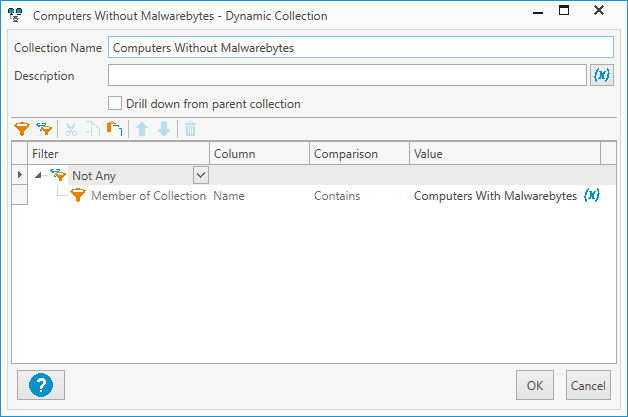Screen dimensions: 628x417
Task: Open help with question mark button
Action: click(41, 385)
